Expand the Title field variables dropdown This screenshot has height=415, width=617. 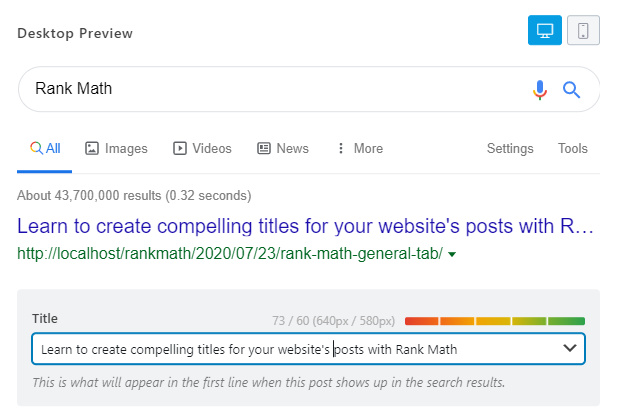point(570,348)
